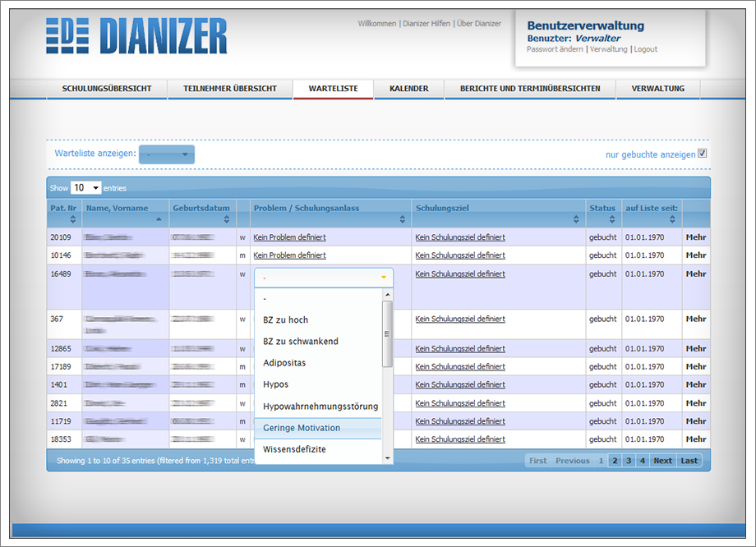756x547 pixels.
Task: Click Kein Problem definiert for 20109
Action: click(x=290, y=237)
